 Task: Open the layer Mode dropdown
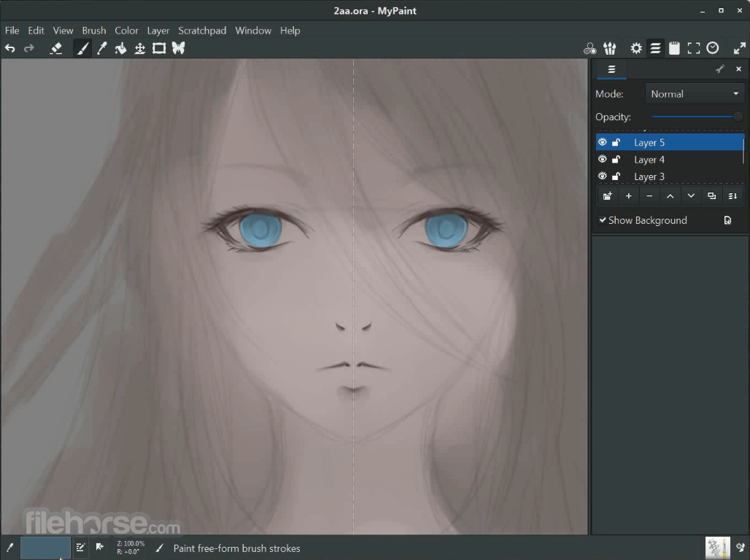[x=695, y=94]
